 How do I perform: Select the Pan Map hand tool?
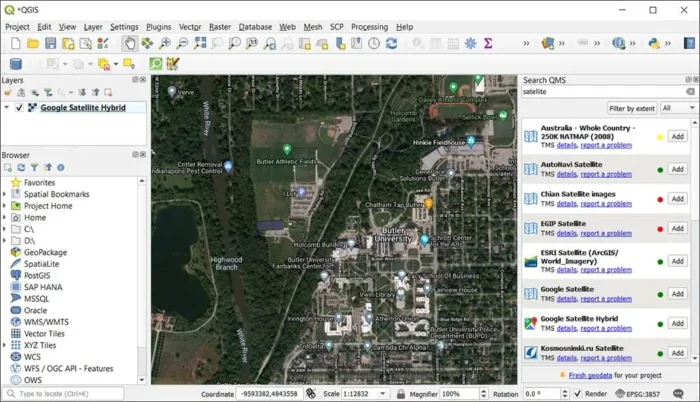(130, 44)
